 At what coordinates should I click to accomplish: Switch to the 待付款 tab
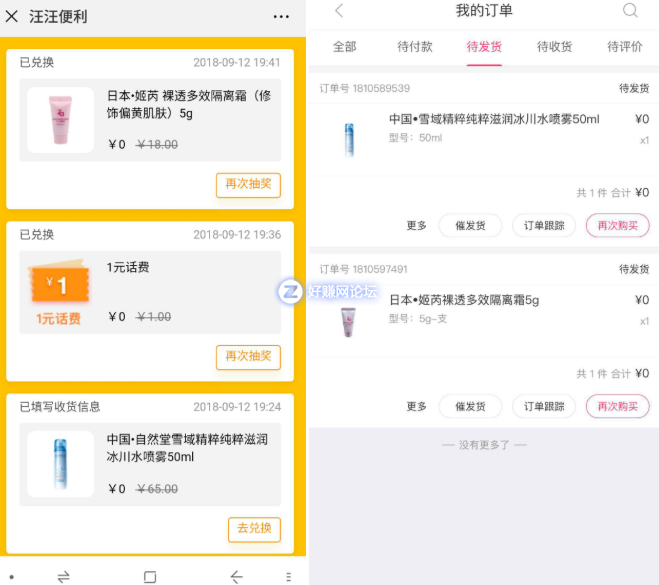point(414,46)
